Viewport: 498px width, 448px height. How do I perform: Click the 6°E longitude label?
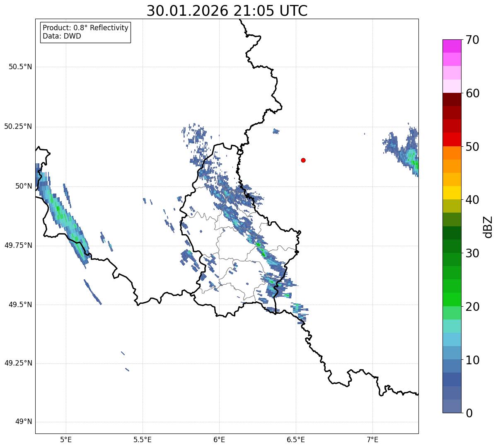pyautogui.click(x=219, y=440)
